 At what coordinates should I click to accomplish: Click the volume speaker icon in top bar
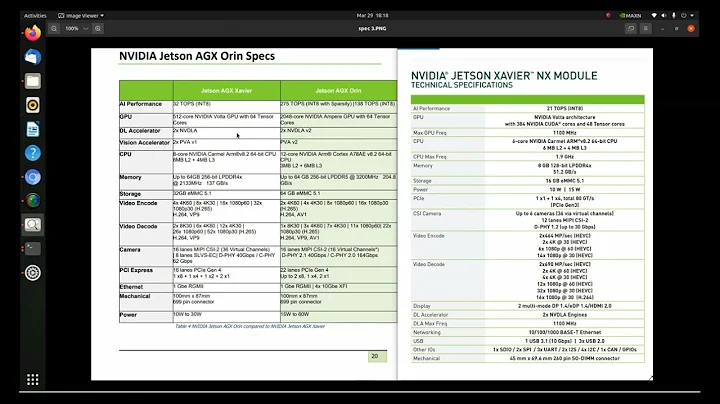click(x=664, y=16)
